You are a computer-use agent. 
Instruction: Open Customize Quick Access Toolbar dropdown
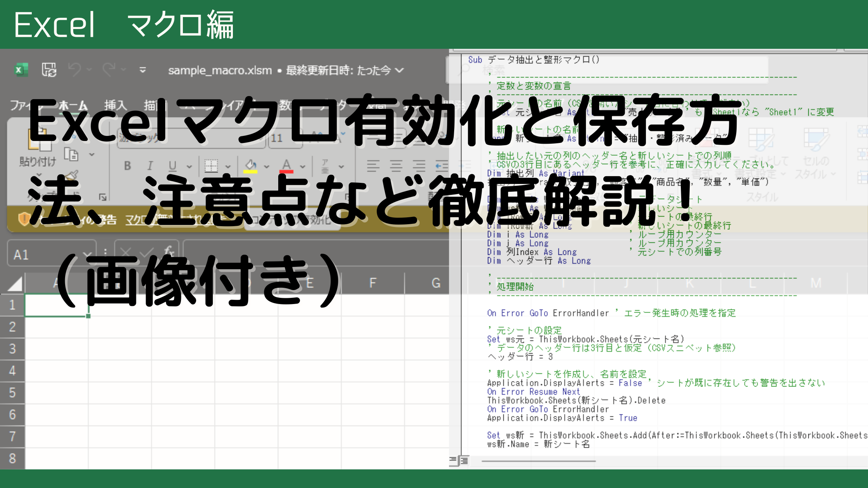(x=143, y=70)
